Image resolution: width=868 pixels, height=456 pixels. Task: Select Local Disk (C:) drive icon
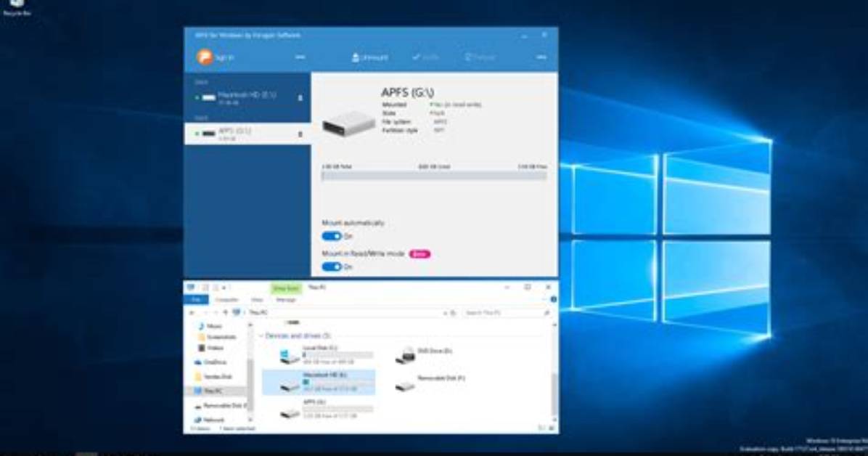[x=290, y=356]
